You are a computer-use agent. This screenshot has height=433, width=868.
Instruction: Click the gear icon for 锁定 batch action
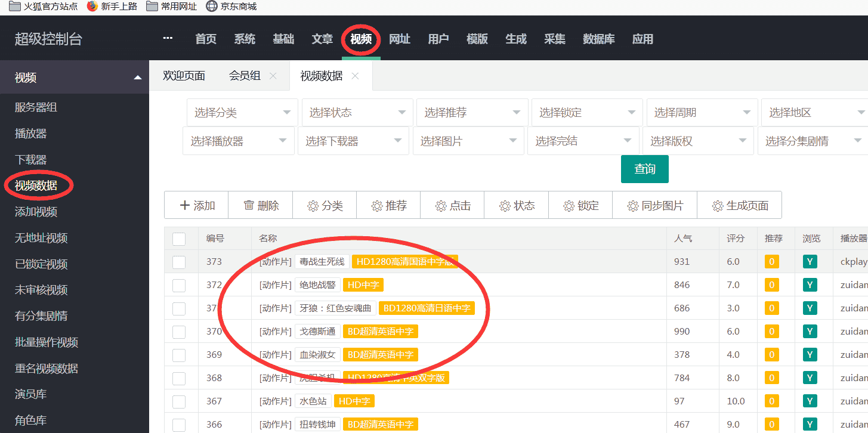pyautogui.click(x=569, y=205)
